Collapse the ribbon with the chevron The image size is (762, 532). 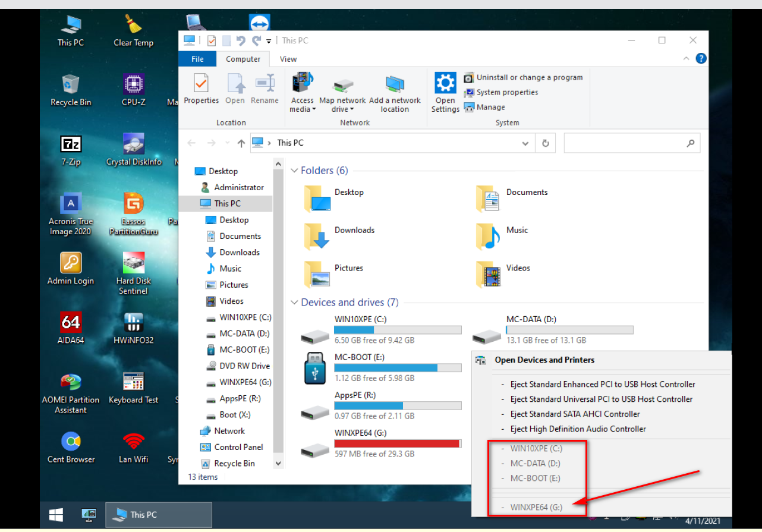point(687,58)
